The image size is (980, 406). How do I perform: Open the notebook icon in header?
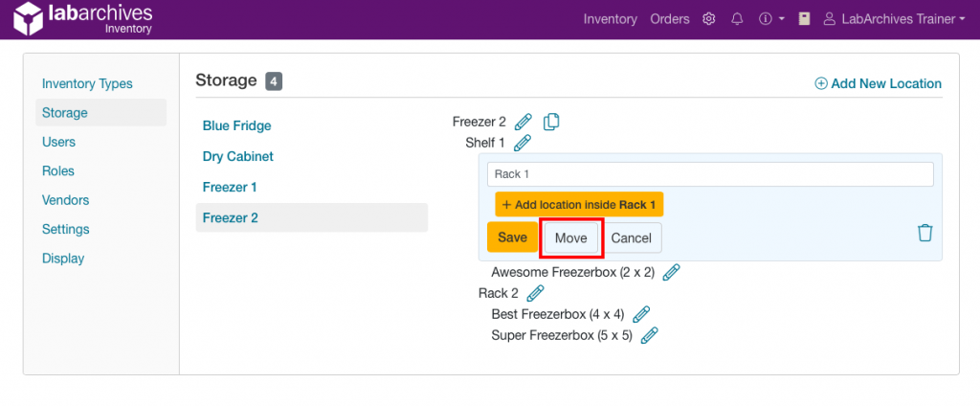pos(804,19)
